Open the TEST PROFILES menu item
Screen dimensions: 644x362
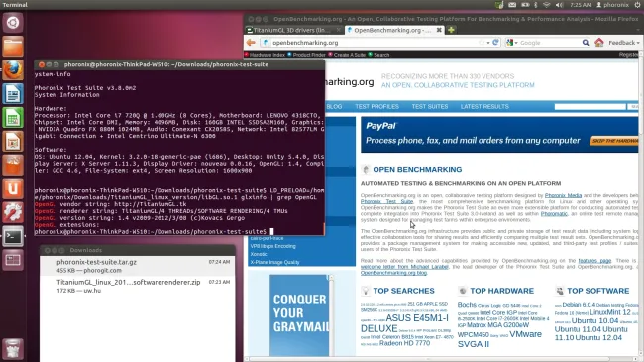click(377, 106)
